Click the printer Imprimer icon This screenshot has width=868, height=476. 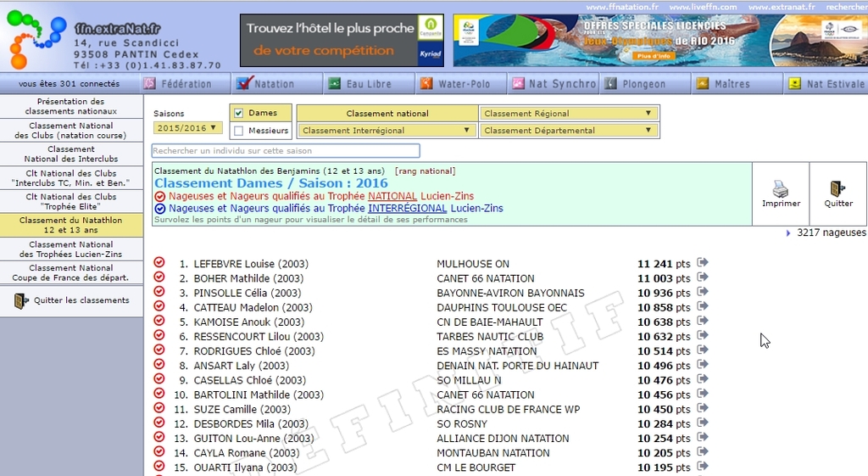coord(781,188)
